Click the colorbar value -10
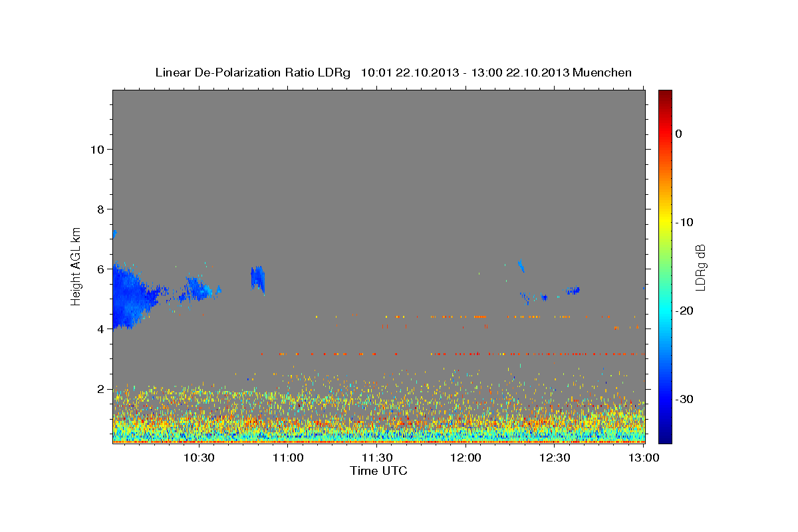This screenshot has height=532, width=798. (684, 222)
